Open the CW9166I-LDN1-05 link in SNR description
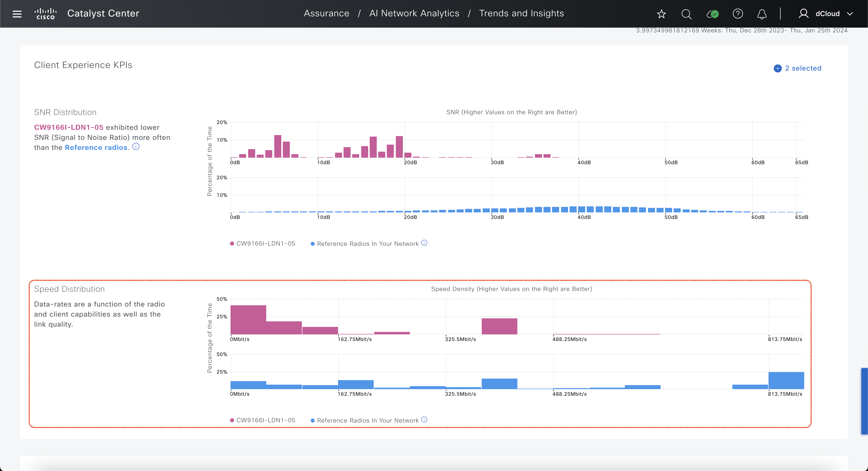This screenshot has height=471, width=868. tap(69, 127)
